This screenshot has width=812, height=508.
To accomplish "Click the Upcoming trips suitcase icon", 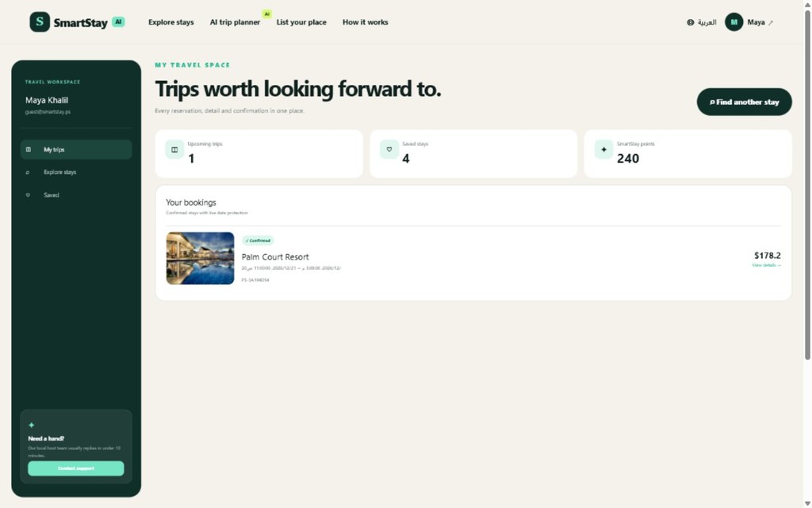I will [x=174, y=149].
